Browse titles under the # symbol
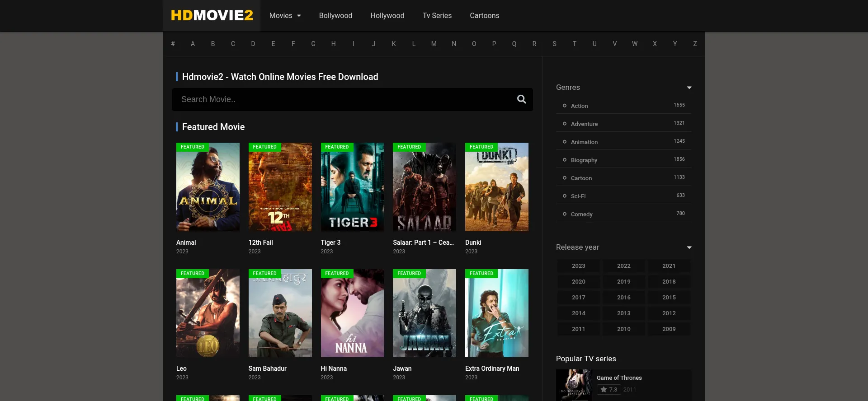Image resolution: width=868 pixels, height=401 pixels. click(173, 44)
